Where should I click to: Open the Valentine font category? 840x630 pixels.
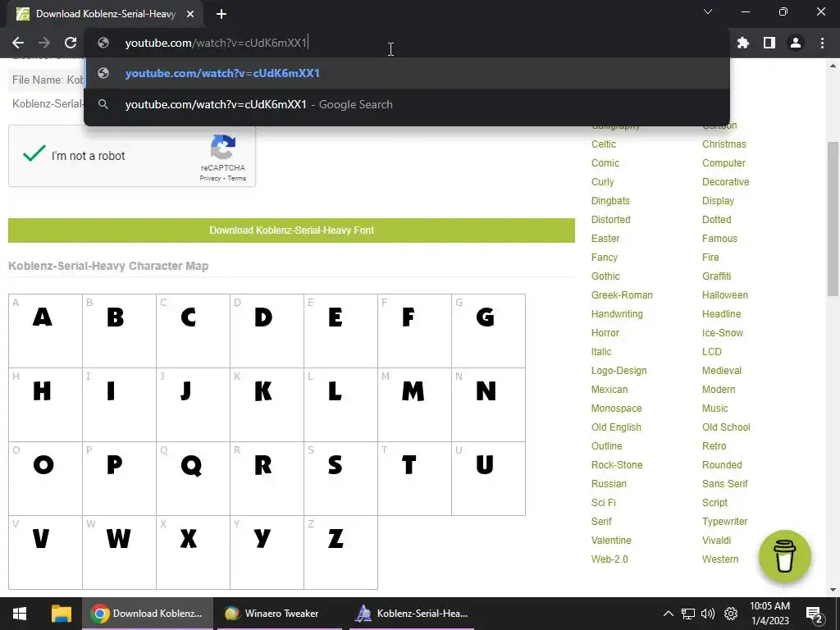(611, 540)
